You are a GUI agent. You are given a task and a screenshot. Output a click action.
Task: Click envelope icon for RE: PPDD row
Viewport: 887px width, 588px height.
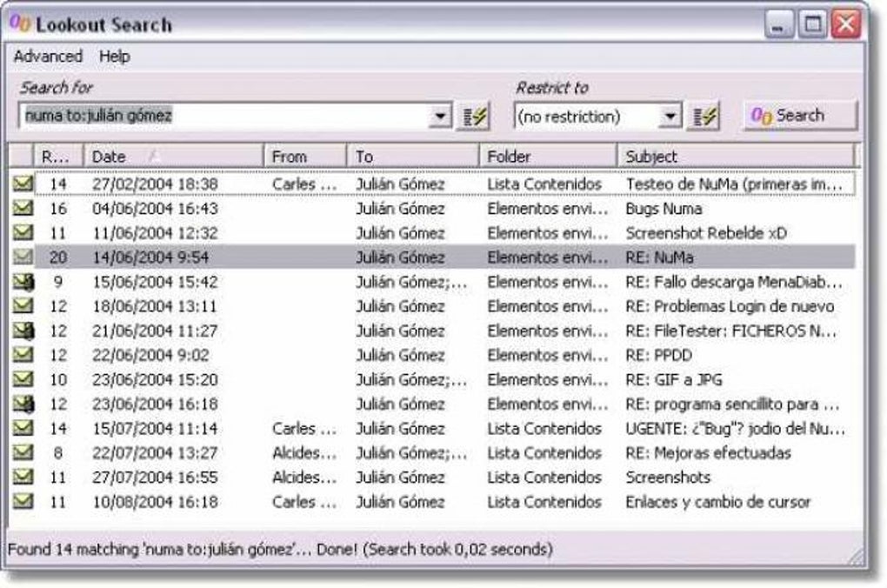click(23, 354)
